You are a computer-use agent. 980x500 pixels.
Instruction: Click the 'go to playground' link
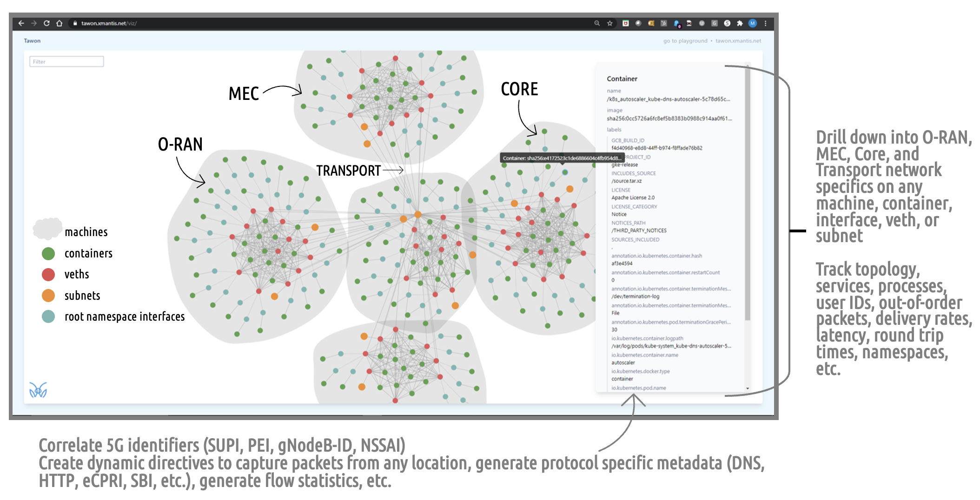(685, 41)
